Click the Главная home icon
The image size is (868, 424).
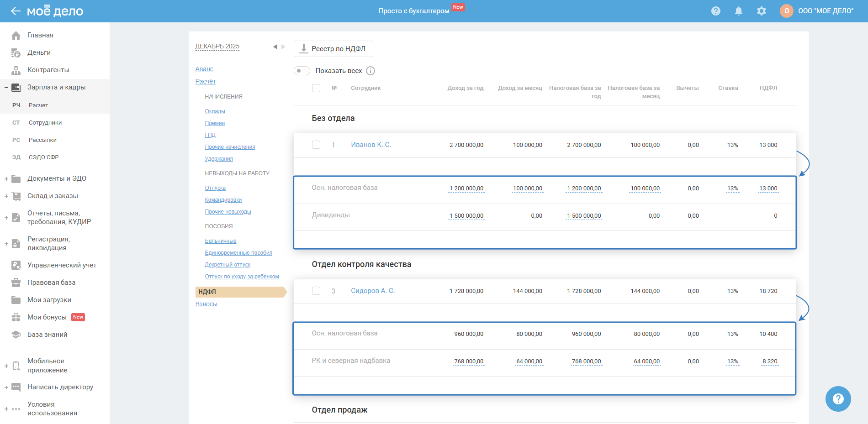(x=16, y=36)
